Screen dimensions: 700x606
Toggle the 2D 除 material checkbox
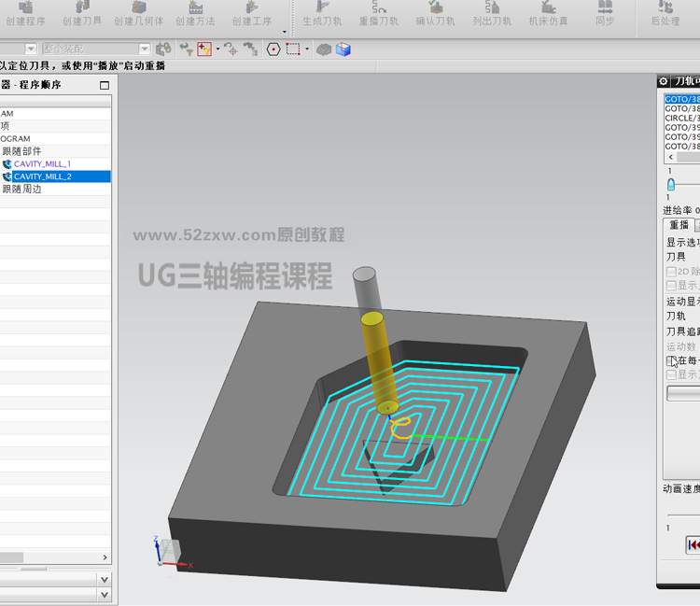[671, 272]
